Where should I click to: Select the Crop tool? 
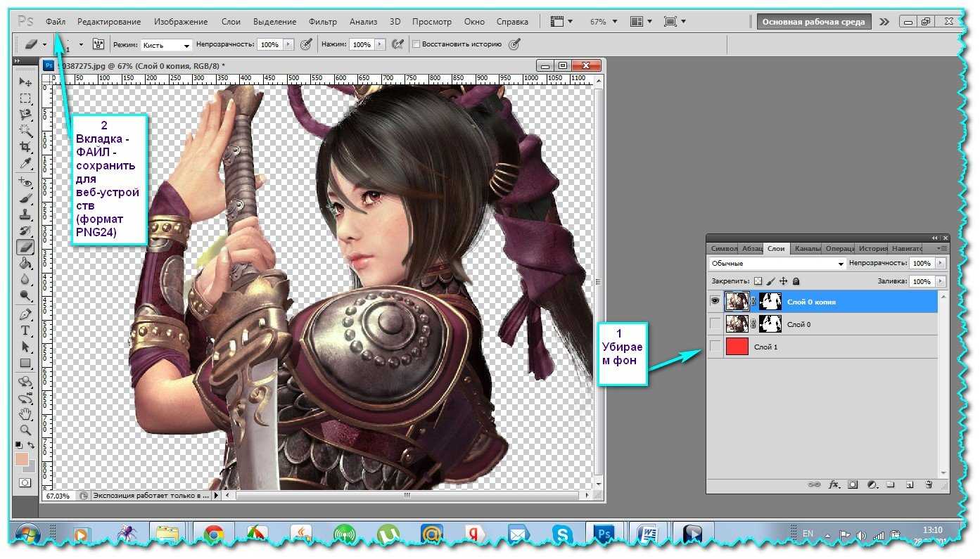click(x=25, y=147)
